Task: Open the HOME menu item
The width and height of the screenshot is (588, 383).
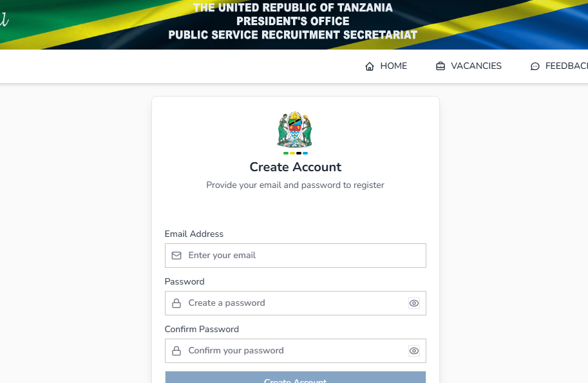Action: pyautogui.click(x=393, y=66)
